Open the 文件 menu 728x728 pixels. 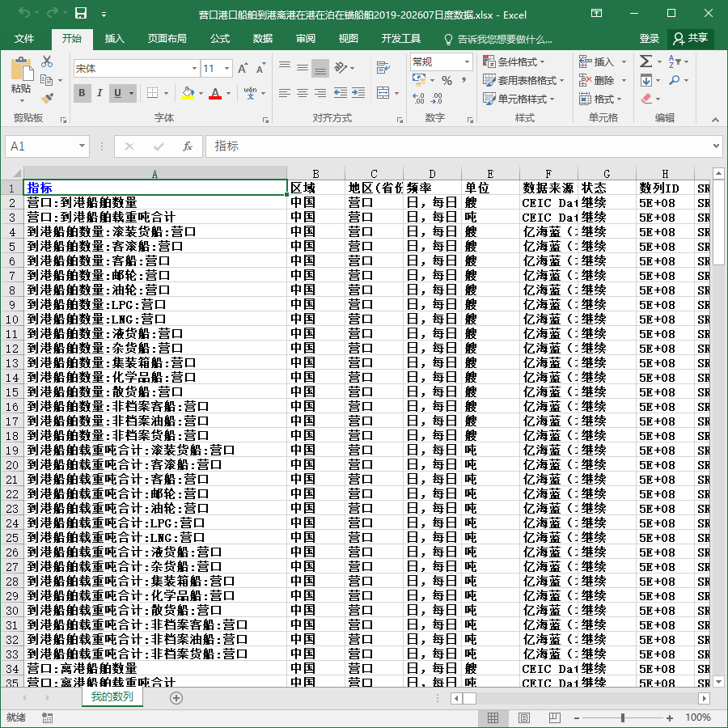pyautogui.click(x=24, y=39)
